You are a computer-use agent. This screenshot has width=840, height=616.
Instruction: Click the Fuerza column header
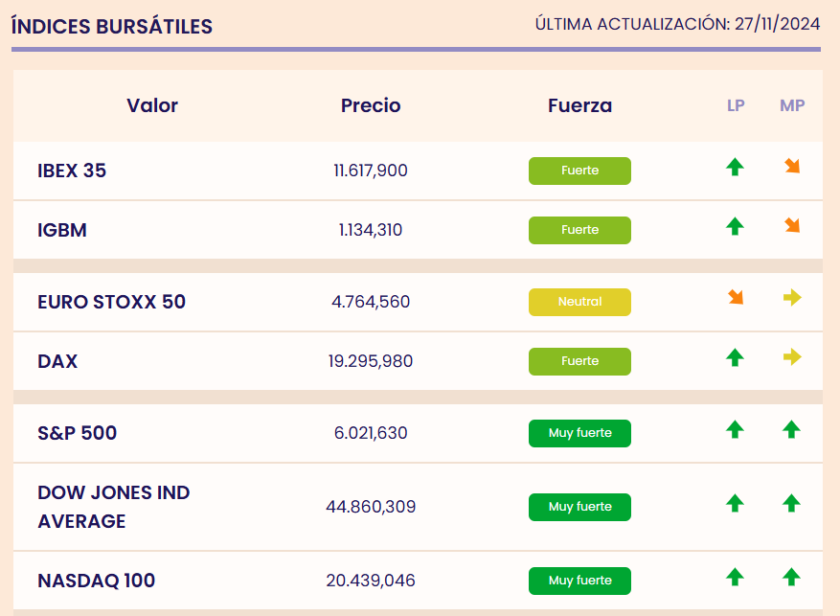pos(579,105)
